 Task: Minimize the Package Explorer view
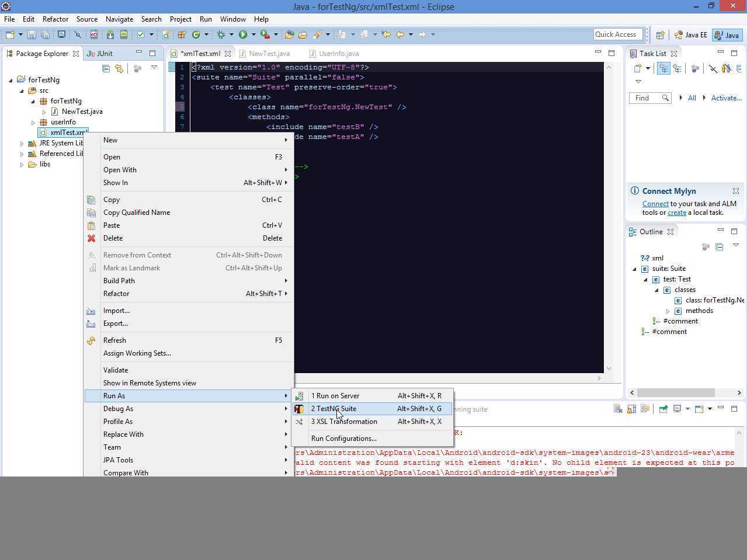(x=138, y=53)
